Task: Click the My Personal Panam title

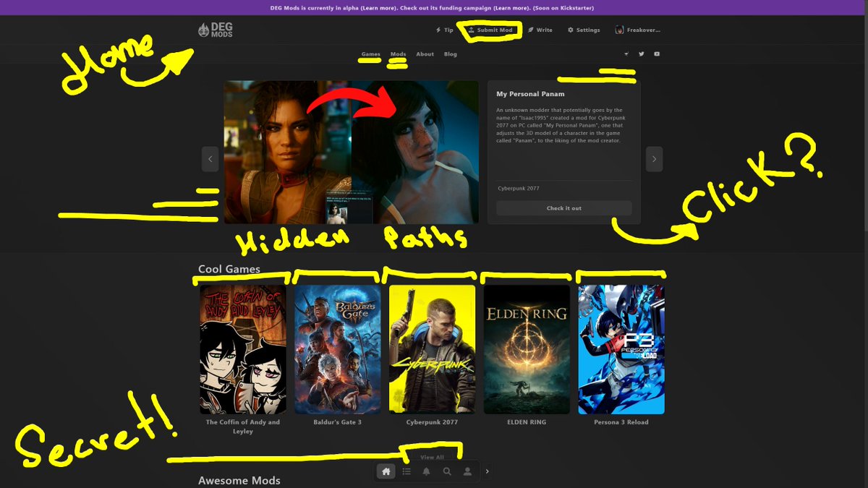Action: click(530, 94)
